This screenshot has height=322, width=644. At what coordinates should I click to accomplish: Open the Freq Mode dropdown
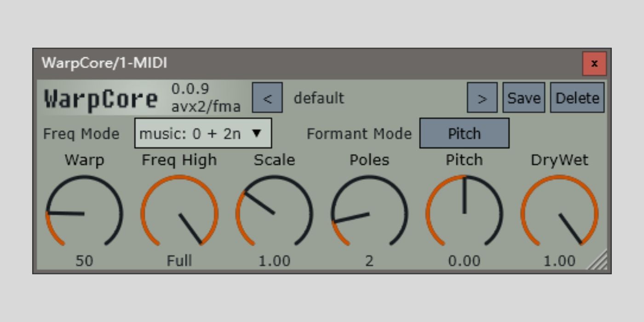pyautogui.click(x=203, y=133)
